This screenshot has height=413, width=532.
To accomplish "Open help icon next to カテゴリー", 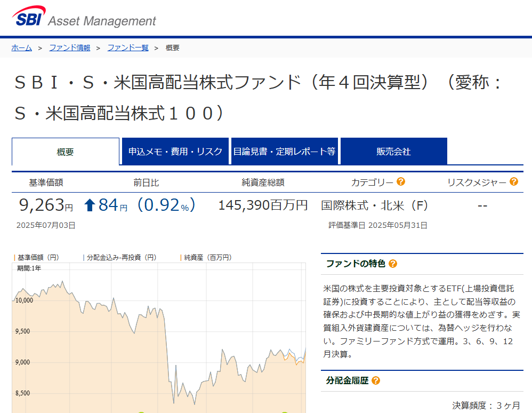I will pos(401,182).
